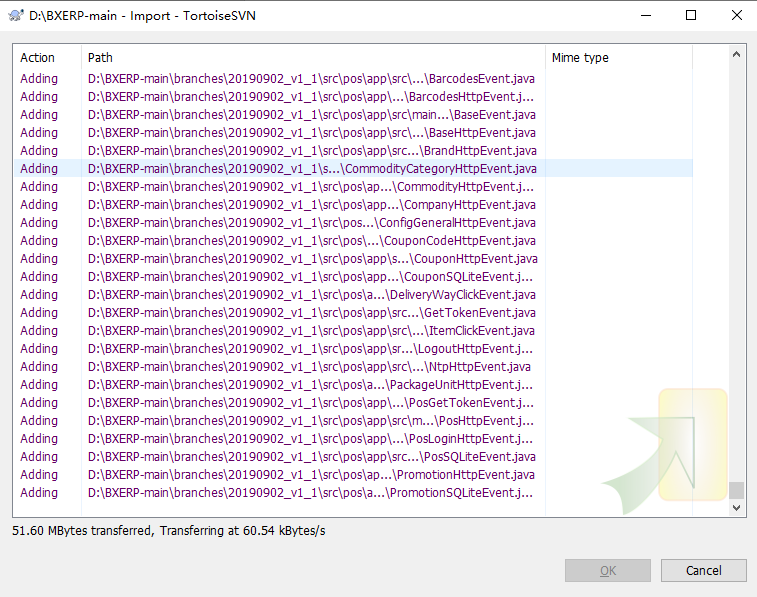The image size is (757, 597).
Task: Cancel the import operation
Action: [703, 570]
